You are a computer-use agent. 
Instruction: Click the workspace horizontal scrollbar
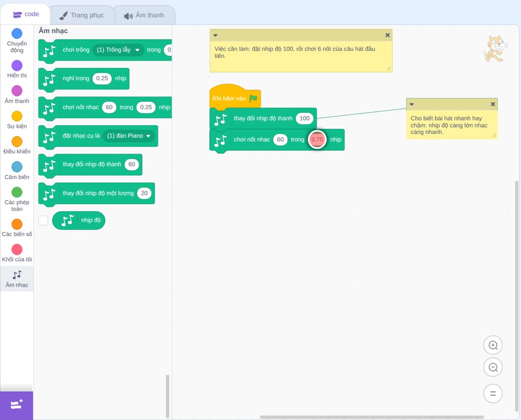371,417
